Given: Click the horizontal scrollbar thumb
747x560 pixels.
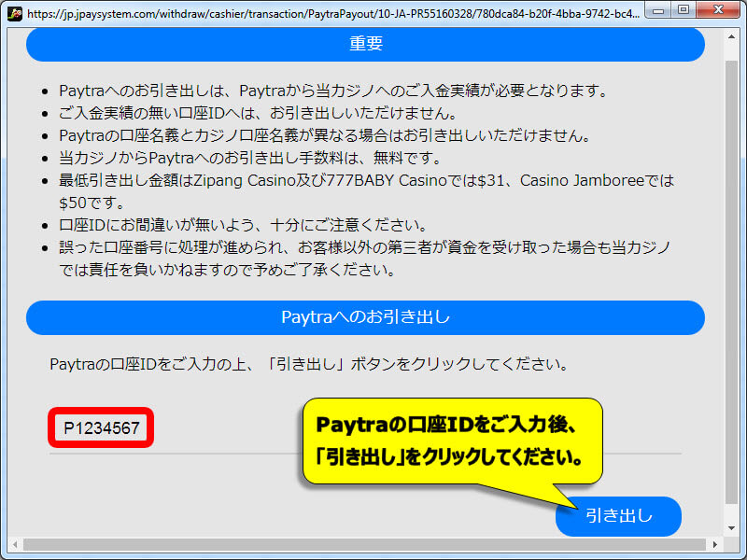Looking at the screenshot, I should point(364,544).
